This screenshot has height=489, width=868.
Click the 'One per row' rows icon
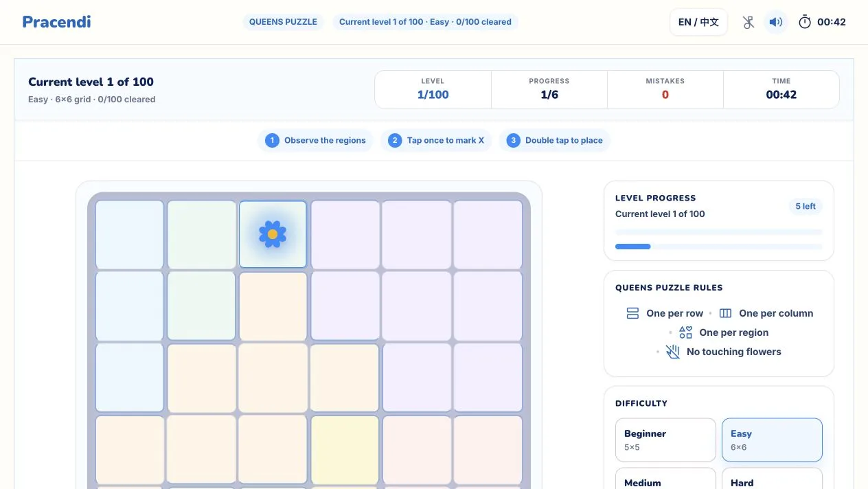[x=632, y=313]
